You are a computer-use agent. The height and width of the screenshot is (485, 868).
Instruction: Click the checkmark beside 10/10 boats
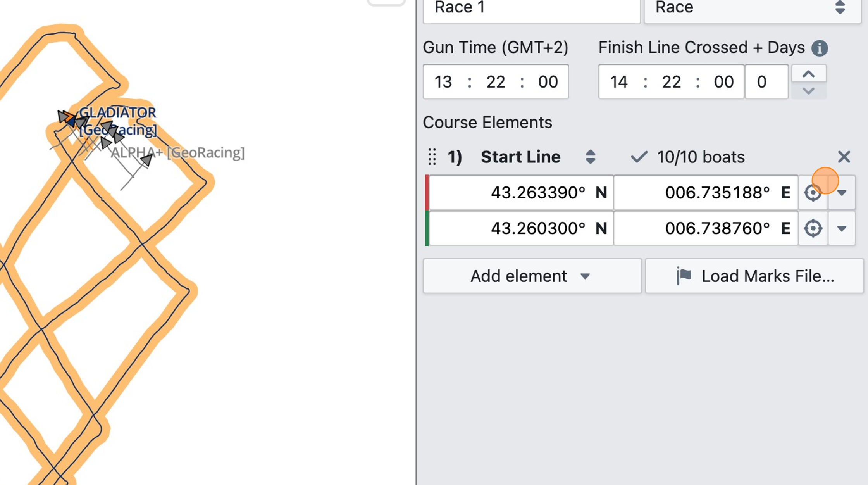tap(639, 157)
